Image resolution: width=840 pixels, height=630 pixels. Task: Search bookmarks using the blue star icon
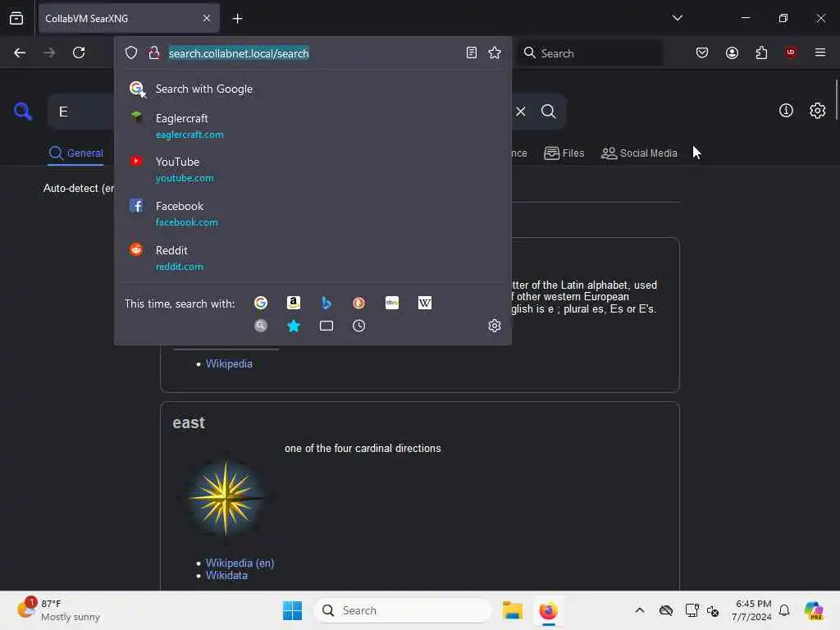coord(294,326)
